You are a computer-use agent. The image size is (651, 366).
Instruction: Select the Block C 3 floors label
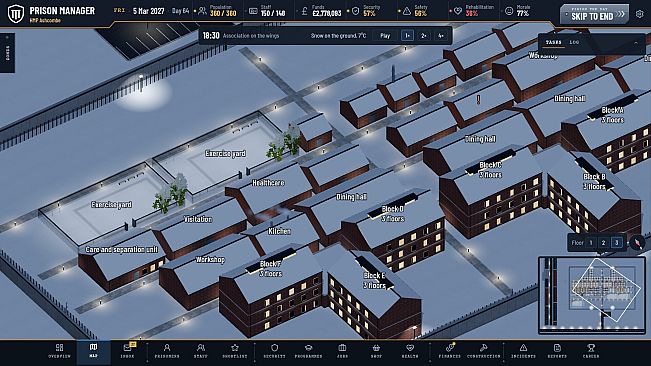click(490, 170)
